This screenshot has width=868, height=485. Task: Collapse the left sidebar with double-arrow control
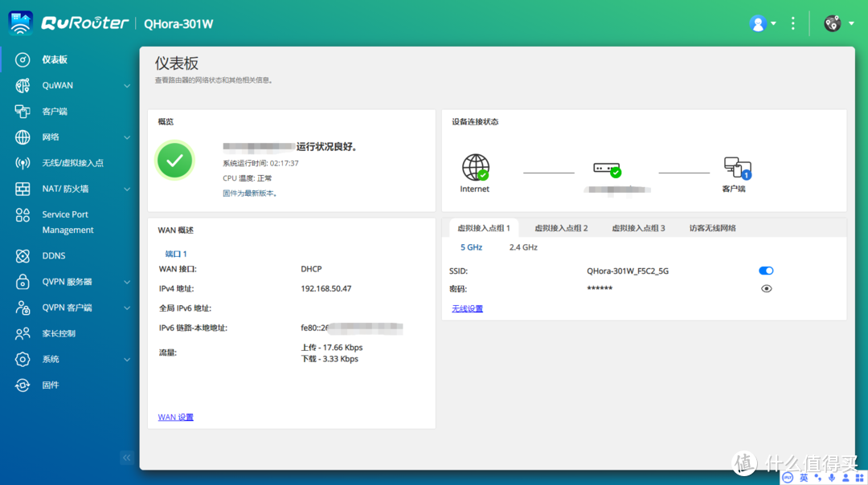[x=126, y=457]
